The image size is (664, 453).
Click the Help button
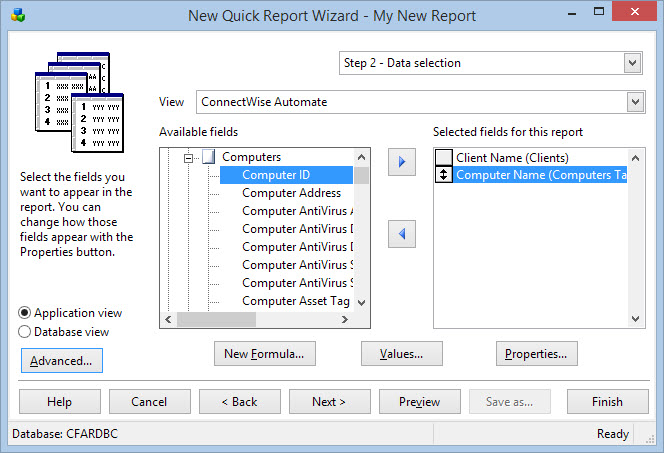pos(60,401)
